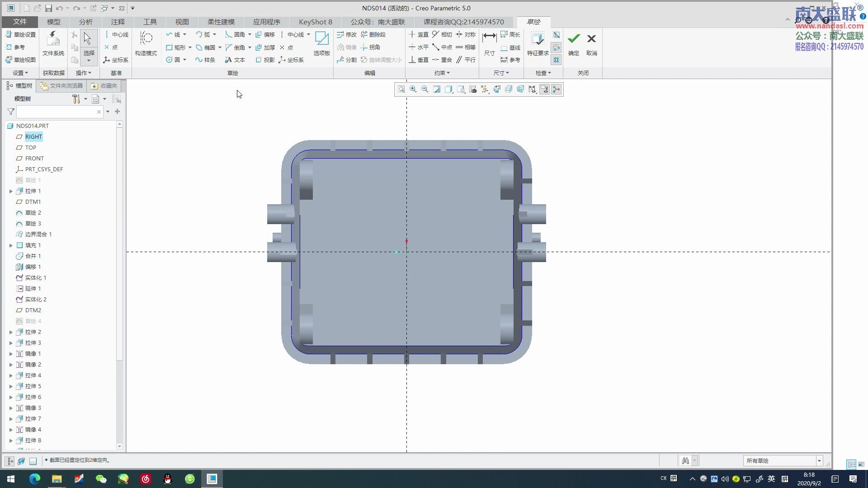Select the Spline sketch tool
This screenshot has height=488, width=868.
point(205,60)
